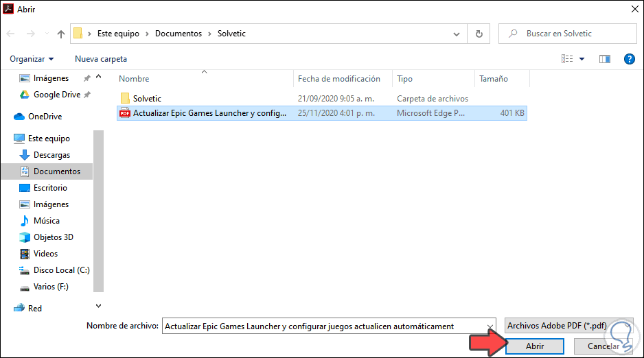Expand the file name dropdown arrow
Screen dimensions: 644x358
(x=490, y=326)
